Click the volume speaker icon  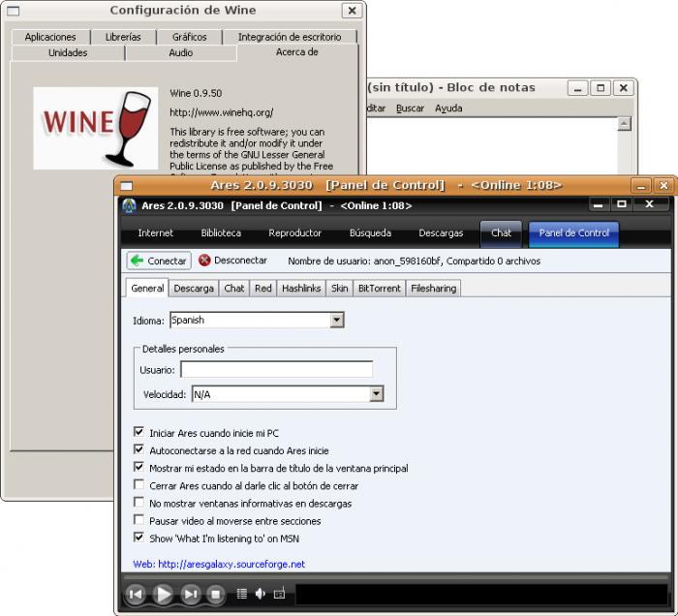(260, 594)
